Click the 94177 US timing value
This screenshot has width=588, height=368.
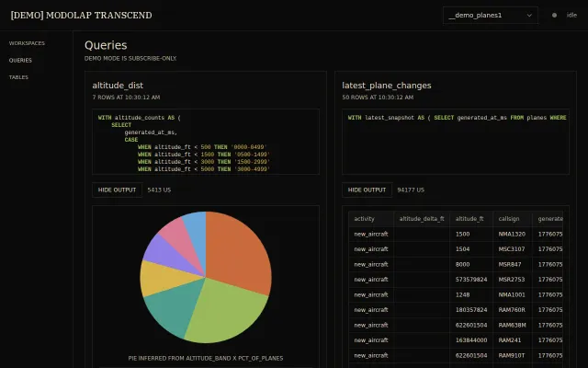click(411, 190)
